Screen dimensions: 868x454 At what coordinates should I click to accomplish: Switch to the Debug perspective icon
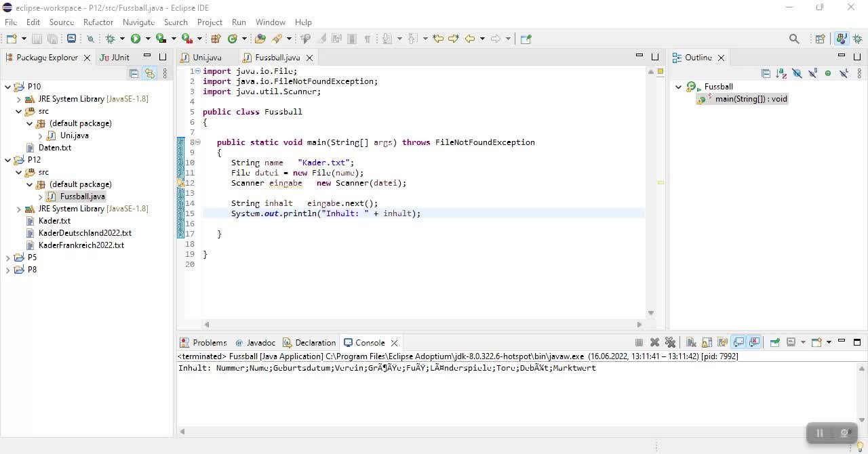click(858, 39)
